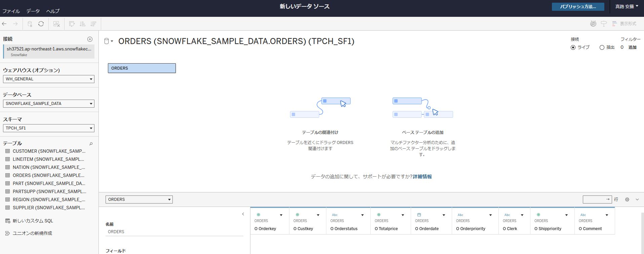The image size is (644, 254).
Task: Click ユニオンの新規作成
Action: 32,233
